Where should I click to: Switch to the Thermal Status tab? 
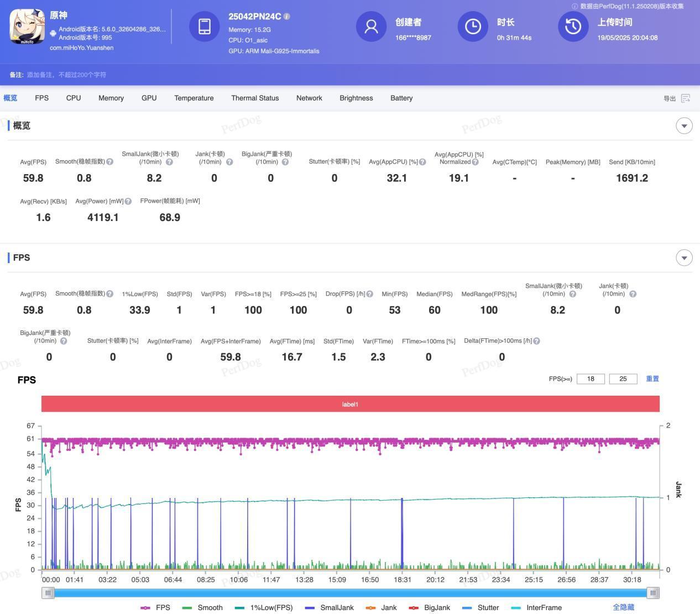255,98
